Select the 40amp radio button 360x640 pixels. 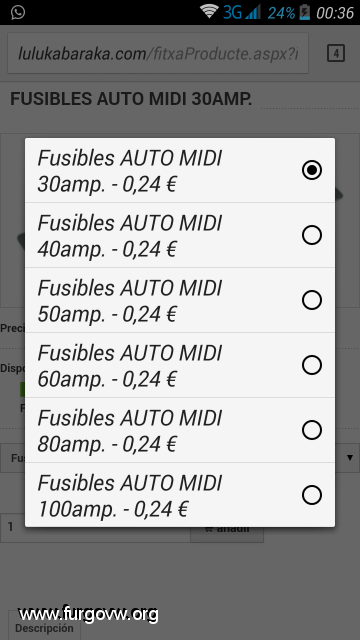[312, 235]
